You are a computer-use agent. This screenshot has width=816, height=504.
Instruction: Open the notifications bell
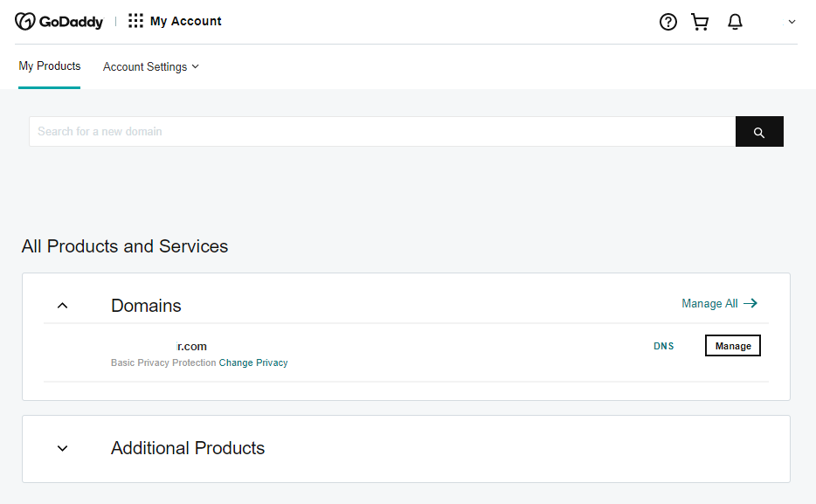point(735,22)
